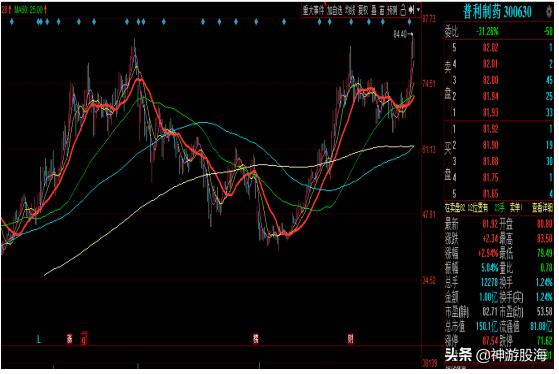Open the chart-type selector beside the lock
Screen dimensions: 559x374
[411, 10]
